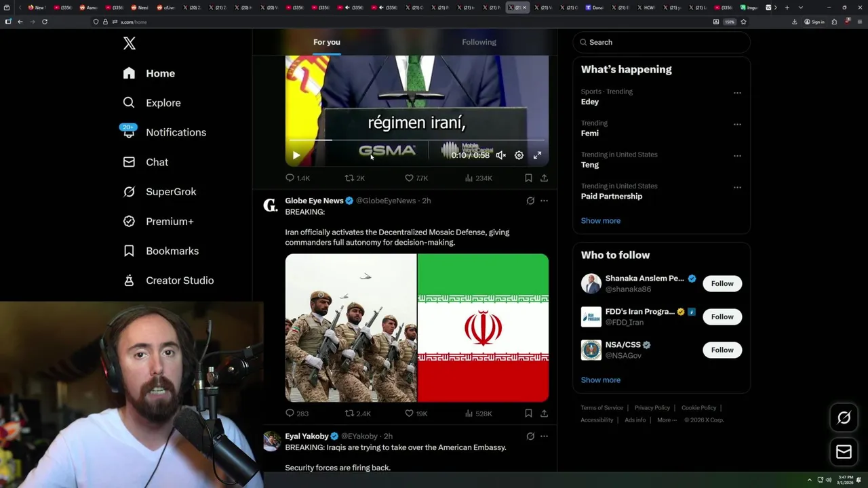Reply to the video post with 1.4K replies
Viewport: 868px width, 488px height.
[x=298, y=178]
